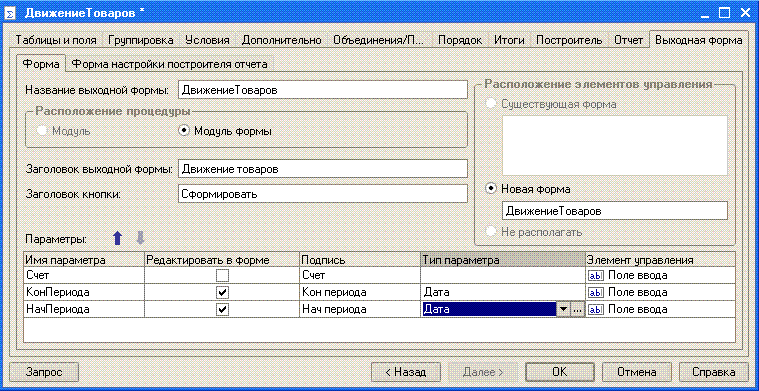The height and width of the screenshot is (391, 759).
Task: Open the Группировка tab
Action: point(141,40)
